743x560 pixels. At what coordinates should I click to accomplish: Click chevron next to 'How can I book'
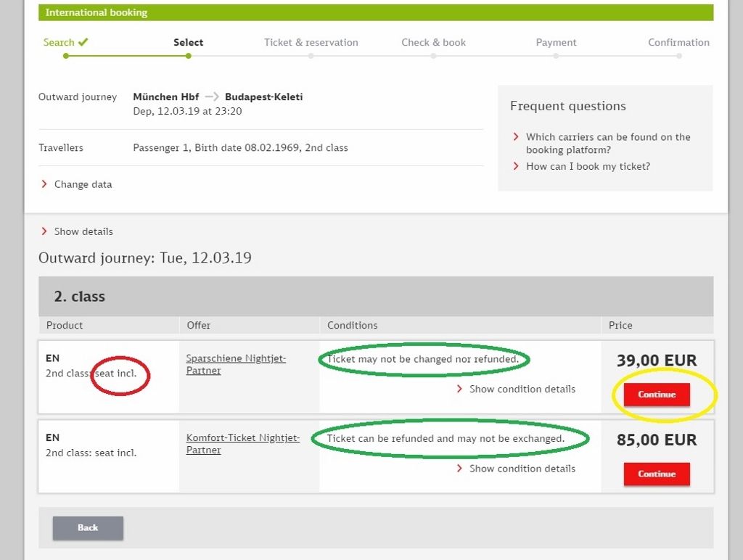516,166
